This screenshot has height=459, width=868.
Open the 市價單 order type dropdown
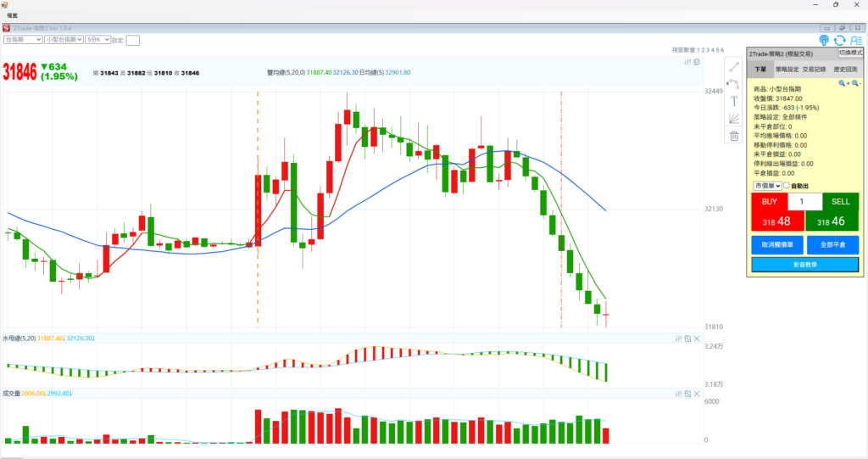pos(765,186)
